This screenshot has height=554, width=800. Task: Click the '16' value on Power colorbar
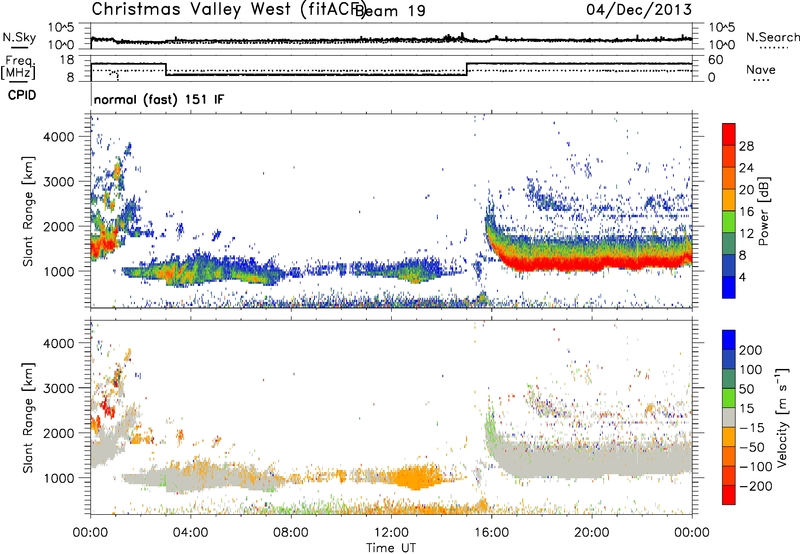coord(746,212)
